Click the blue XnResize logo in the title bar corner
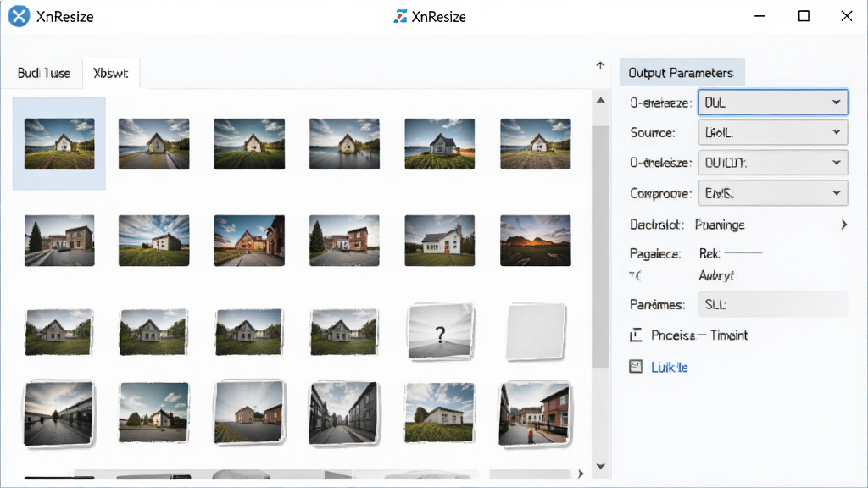The image size is (868, 488). click(x=19, y=17)
